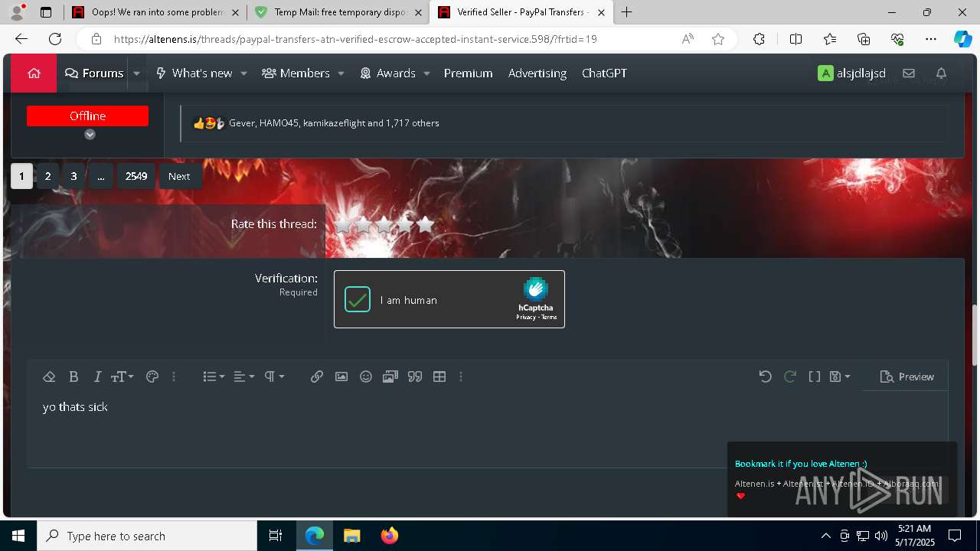Check the hCaptcha I am human box

pos(358,299)
